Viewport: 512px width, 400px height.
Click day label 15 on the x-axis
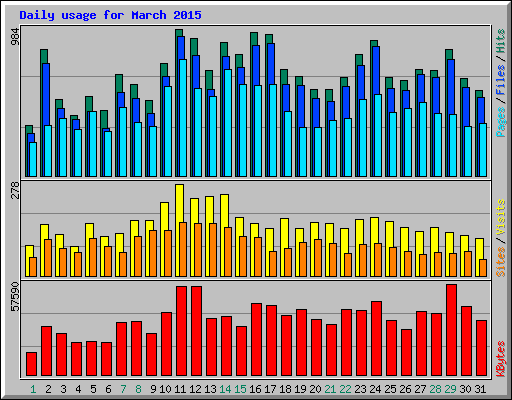(240, 389)
